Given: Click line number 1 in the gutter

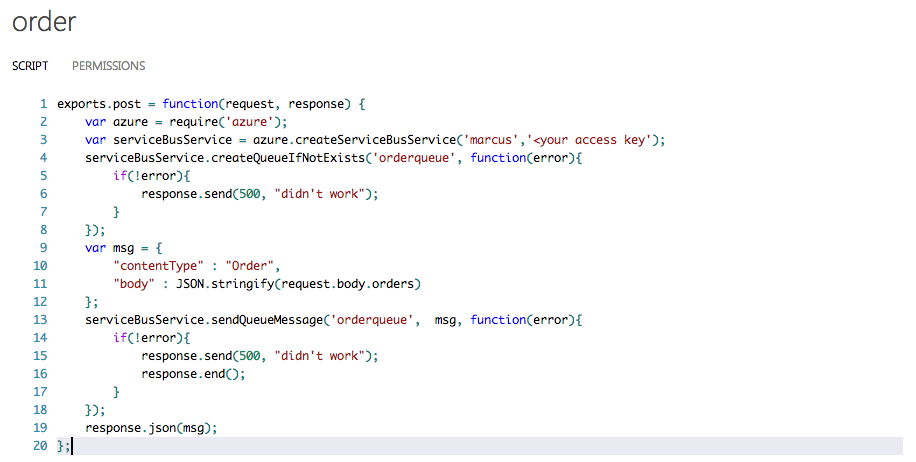Looking at the screenshot, I should point(44,104).
